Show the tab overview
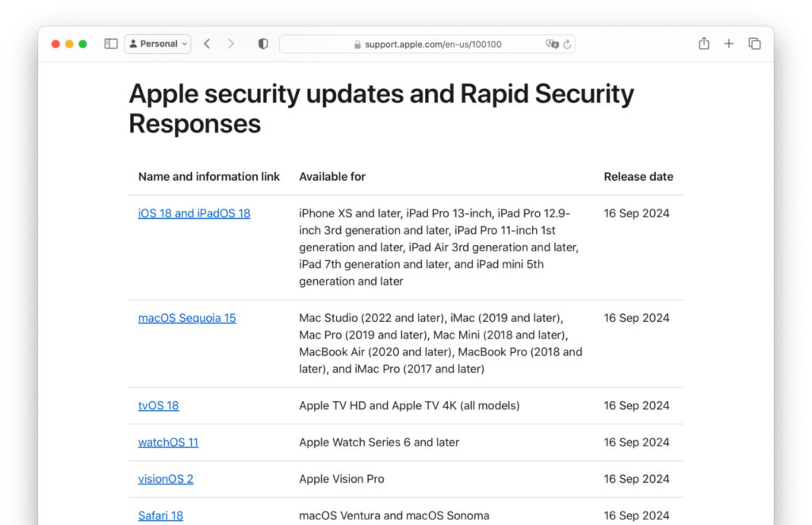The image size is (812, 525). click(754, 44)
